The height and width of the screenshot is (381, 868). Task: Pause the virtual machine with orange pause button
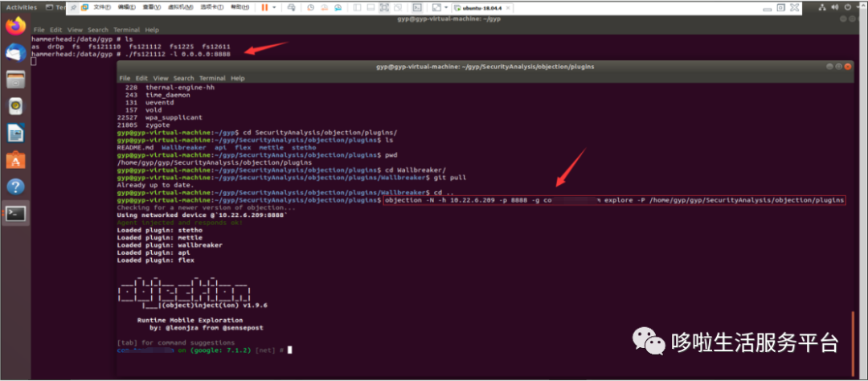[264, 8]
